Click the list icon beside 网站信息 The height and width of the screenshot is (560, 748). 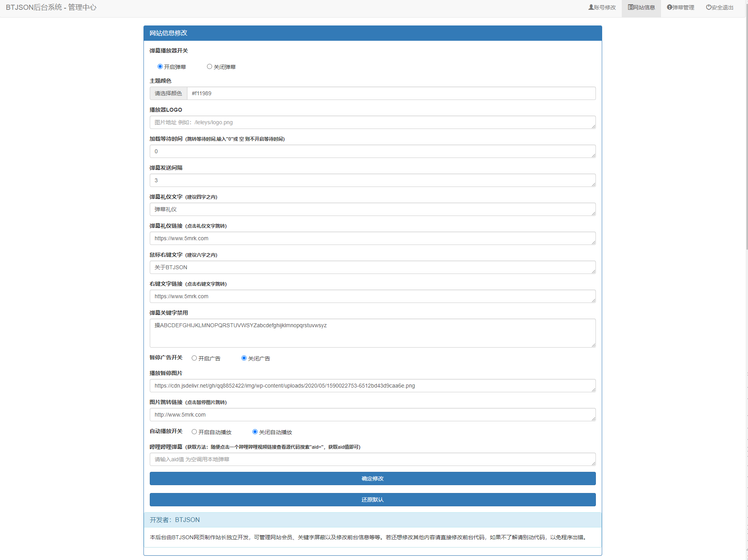(630, 7)
